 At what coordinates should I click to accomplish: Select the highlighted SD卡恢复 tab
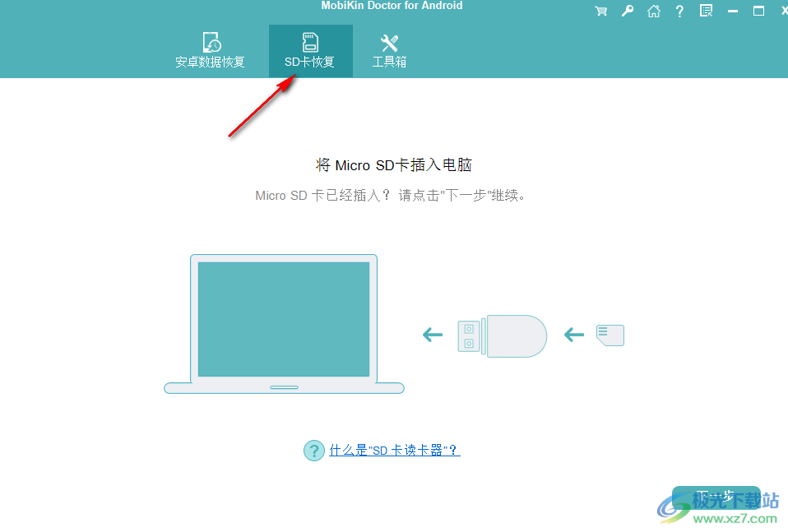coord(310,50)
